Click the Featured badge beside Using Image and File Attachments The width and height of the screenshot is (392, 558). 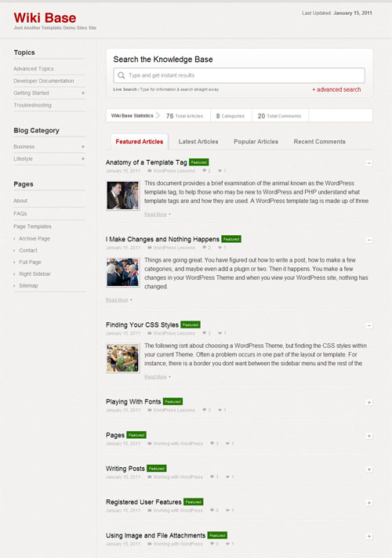pyautogui.click(x=217, y=535)
